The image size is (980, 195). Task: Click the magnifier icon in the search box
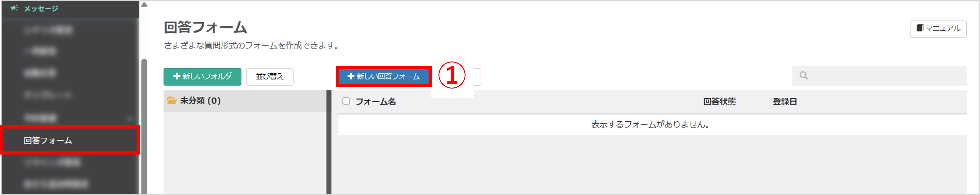pyautogui.click(x=803, y=75)
